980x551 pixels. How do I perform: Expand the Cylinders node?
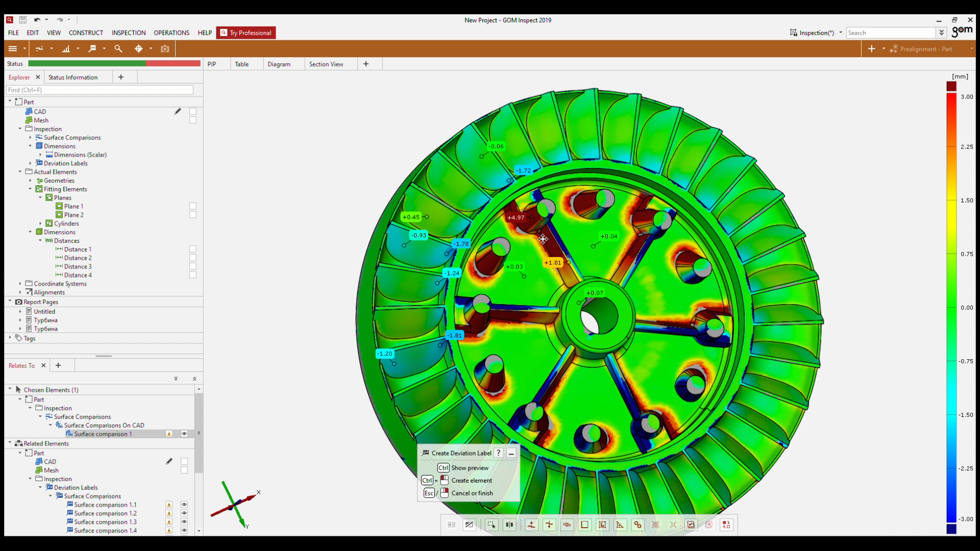point(40,223)
